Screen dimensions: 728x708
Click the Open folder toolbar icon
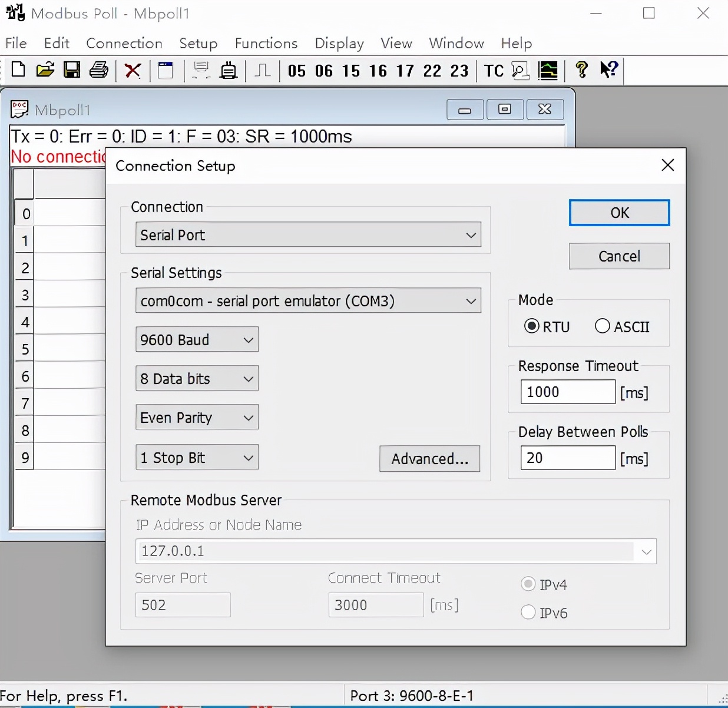[x=45, y=70]
